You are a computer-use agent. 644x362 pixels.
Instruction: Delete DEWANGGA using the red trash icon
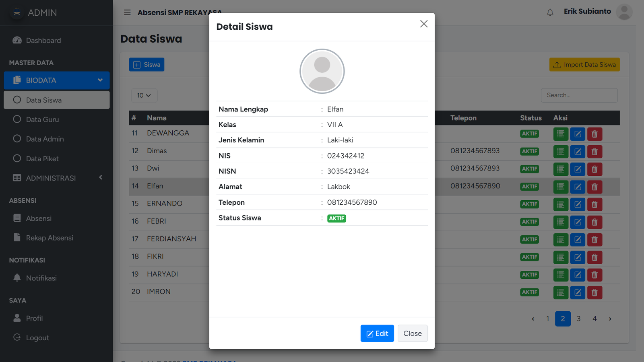[x=594, y=134]
